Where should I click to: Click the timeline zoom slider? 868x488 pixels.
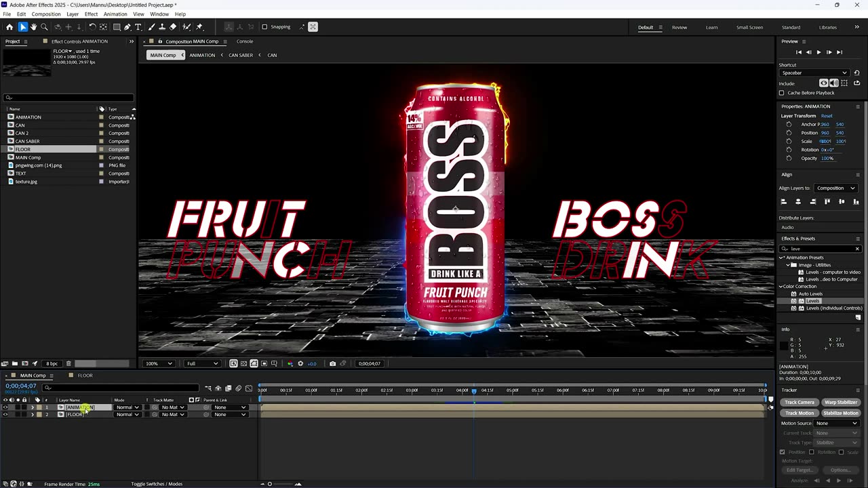point(279,484)
